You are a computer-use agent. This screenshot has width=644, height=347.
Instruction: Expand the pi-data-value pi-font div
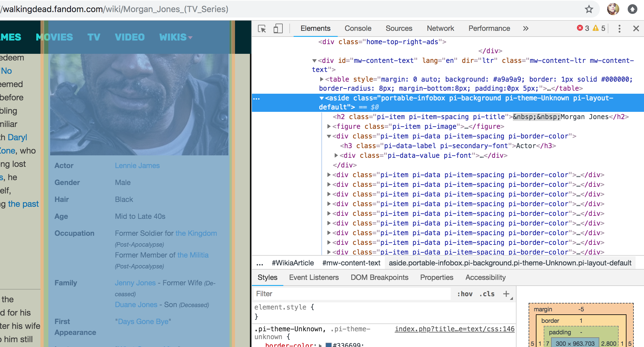tap(336, 155)
